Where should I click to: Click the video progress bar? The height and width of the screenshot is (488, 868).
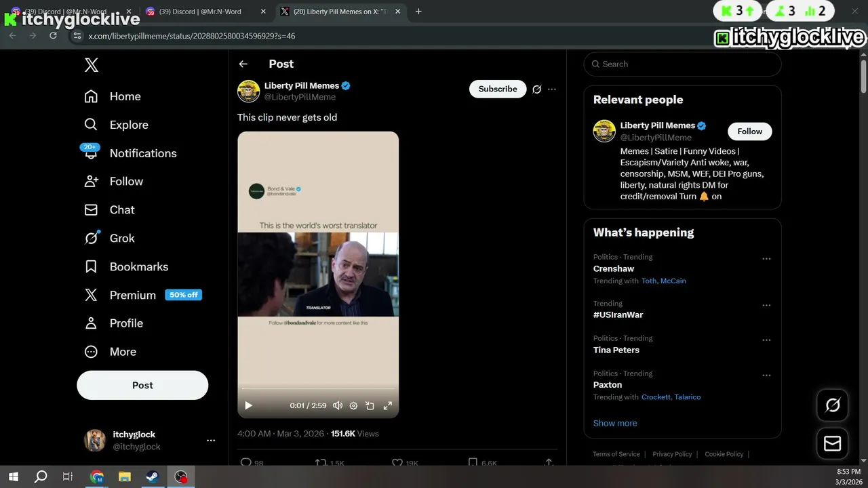(318, 388)
